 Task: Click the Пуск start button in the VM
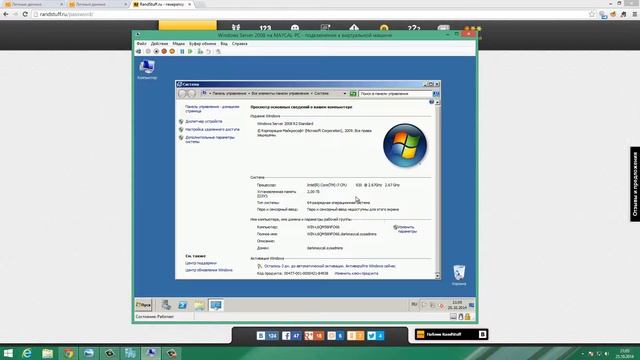[144, 305]
